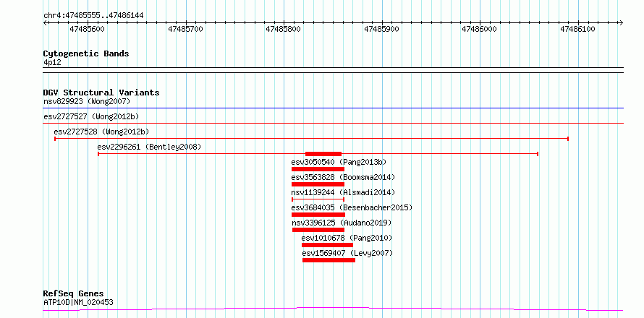Viewport: 644px width, 318px height.
Task: Open variant nsv3396125 (Audano2019) label
Action: [x=342, y=223]
